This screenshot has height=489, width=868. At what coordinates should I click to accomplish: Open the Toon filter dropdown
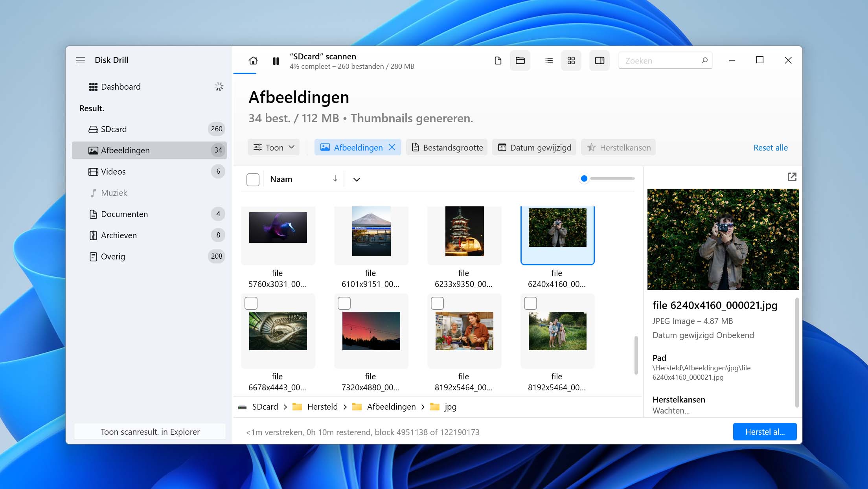pos(274,147)
